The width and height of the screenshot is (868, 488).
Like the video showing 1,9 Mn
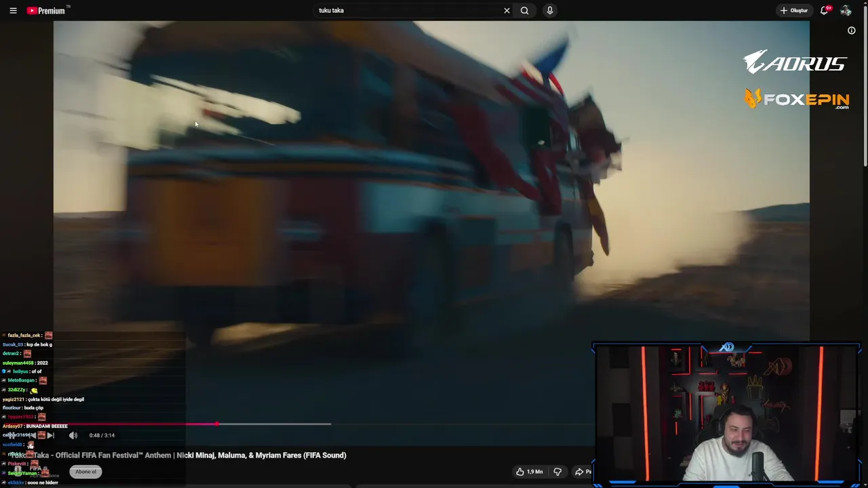click(x=529, y=472)
